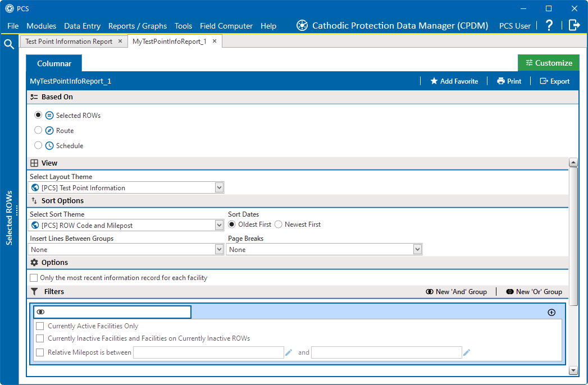Open search using the magnifier in the sidebar
This screenshot has height=385, width=588.
pos(8,43)
